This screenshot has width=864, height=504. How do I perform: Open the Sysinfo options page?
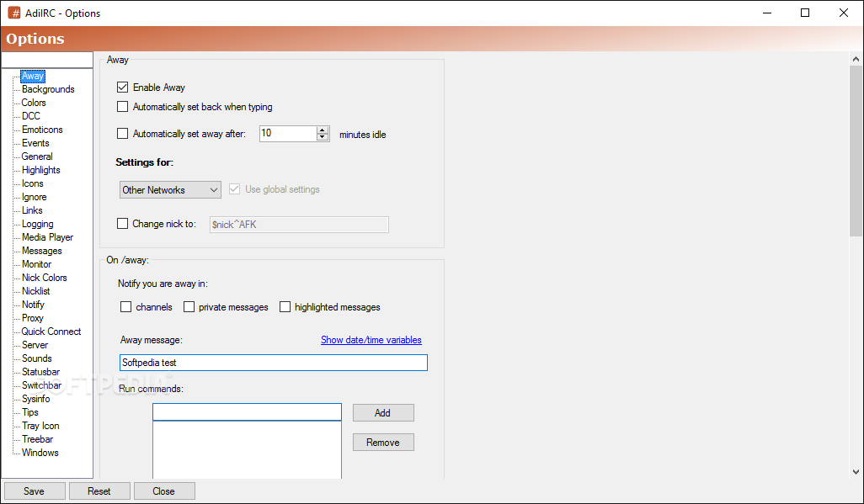point(36,399)
